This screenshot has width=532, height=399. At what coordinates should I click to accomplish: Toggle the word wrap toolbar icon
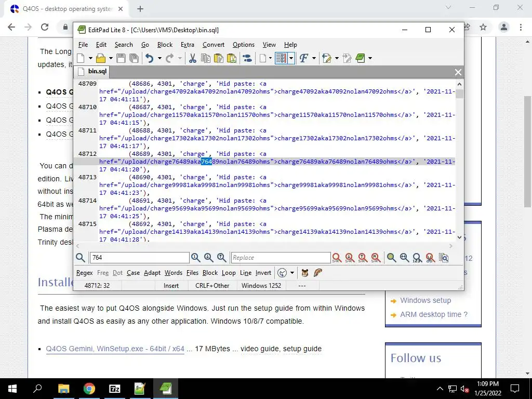[x=281, y=58]
